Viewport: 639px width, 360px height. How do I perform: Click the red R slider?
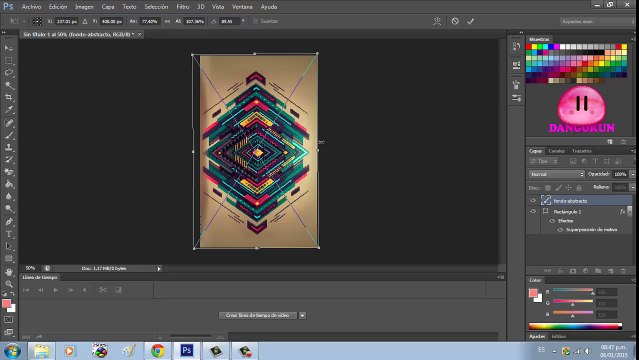click(x=573, y=290)
